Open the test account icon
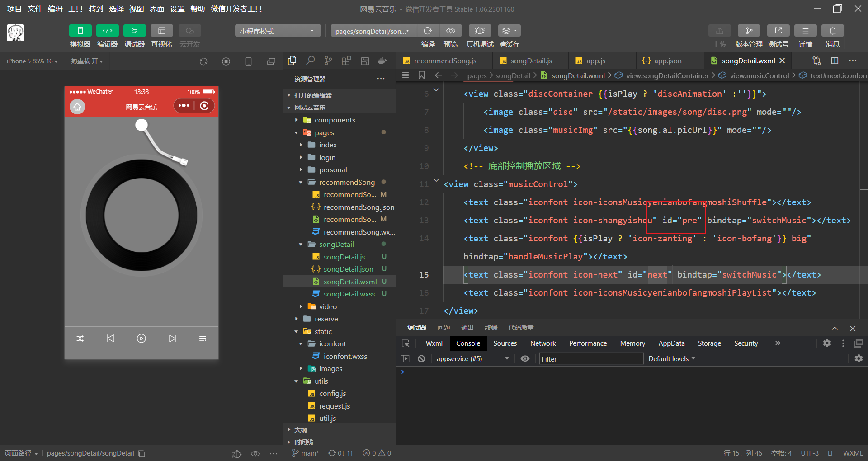Image resolution: width=868 pixels, height=461 pixels. (x=778, y=31)
